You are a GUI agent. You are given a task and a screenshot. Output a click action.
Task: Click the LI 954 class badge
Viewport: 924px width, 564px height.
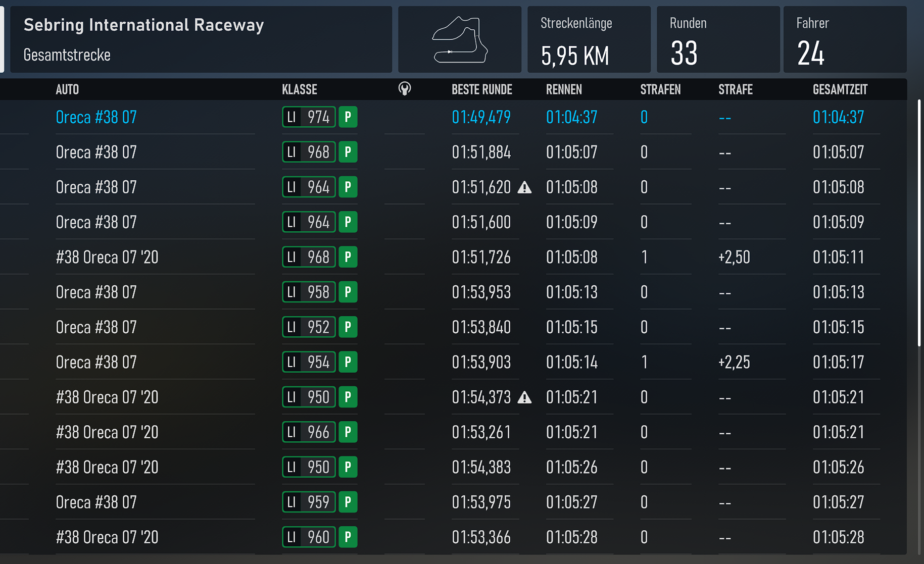click(x=309, y=362)
